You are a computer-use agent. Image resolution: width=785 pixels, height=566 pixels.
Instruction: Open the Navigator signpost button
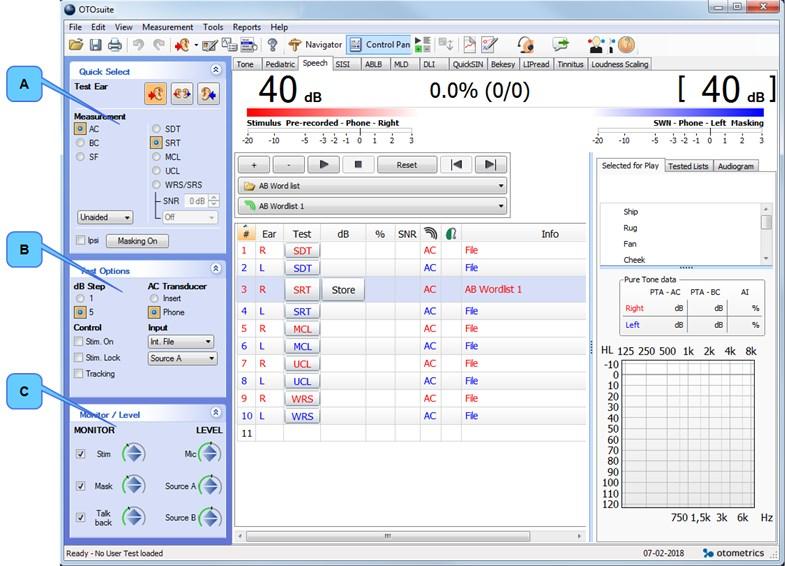[x=315, y=45]
